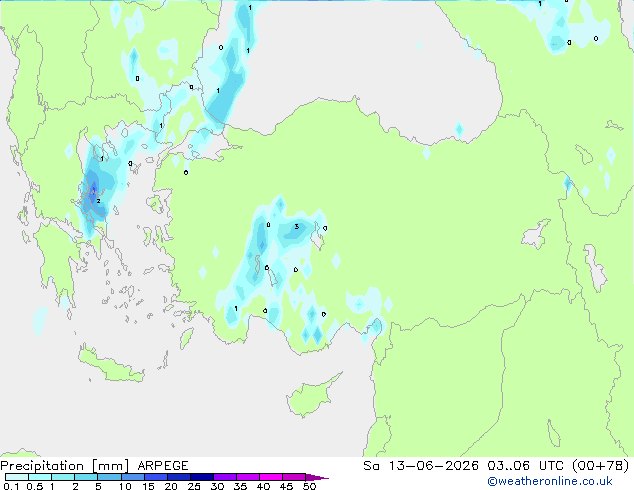Pick the 10–15 mm legend color box
634x490 pixels.
[132, 477]
